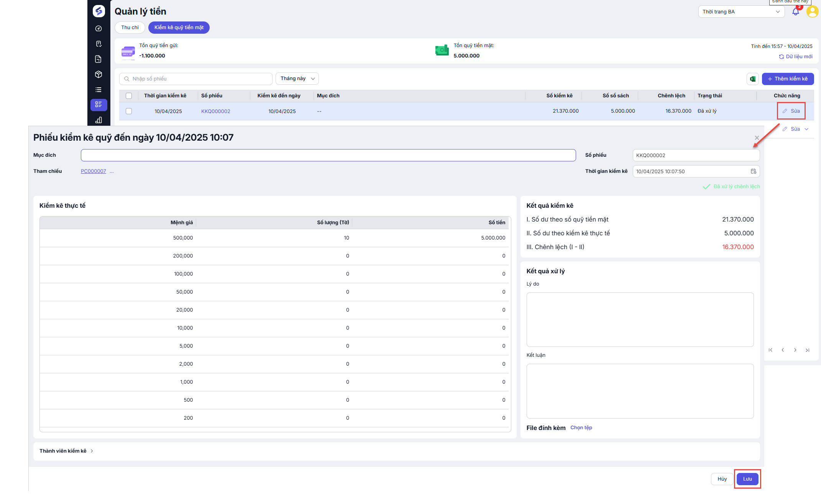Click the Mục đích input field
The width and height of the screenshot is (821, 504).
click(x=328, y=155)
